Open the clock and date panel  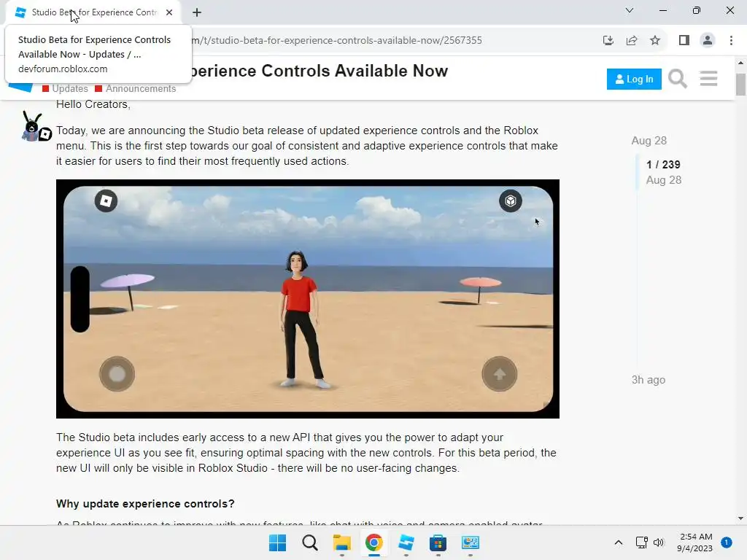point(694,542)
